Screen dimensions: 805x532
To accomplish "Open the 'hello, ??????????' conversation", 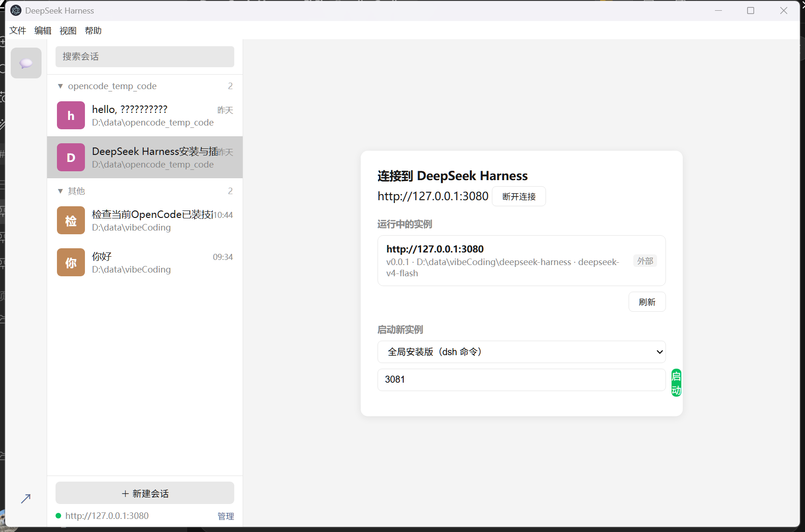I will click(145, 115).
